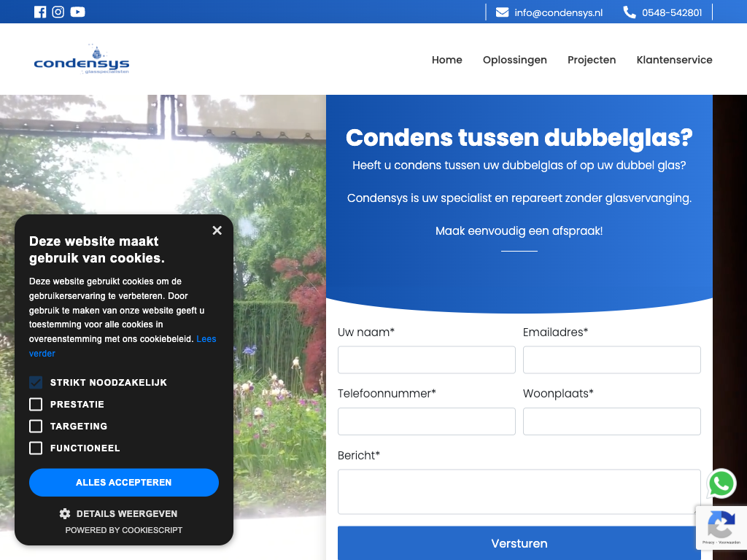The width and height of the screenshot is (747, 560).
Task: Click the reCAPTCHA badge
Action: click(x=721, y=528)
